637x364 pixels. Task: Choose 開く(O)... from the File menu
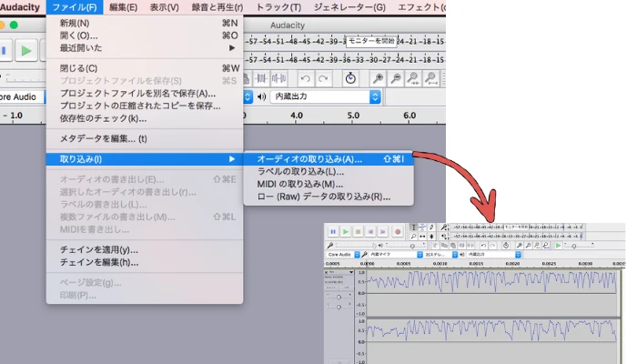pos(145,35)
